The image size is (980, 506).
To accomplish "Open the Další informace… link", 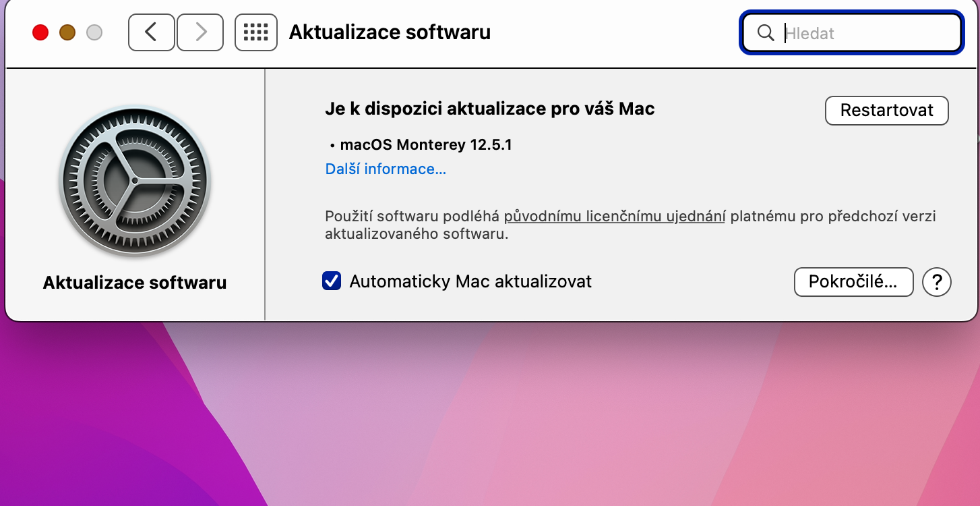I will [x=386, y=169].
